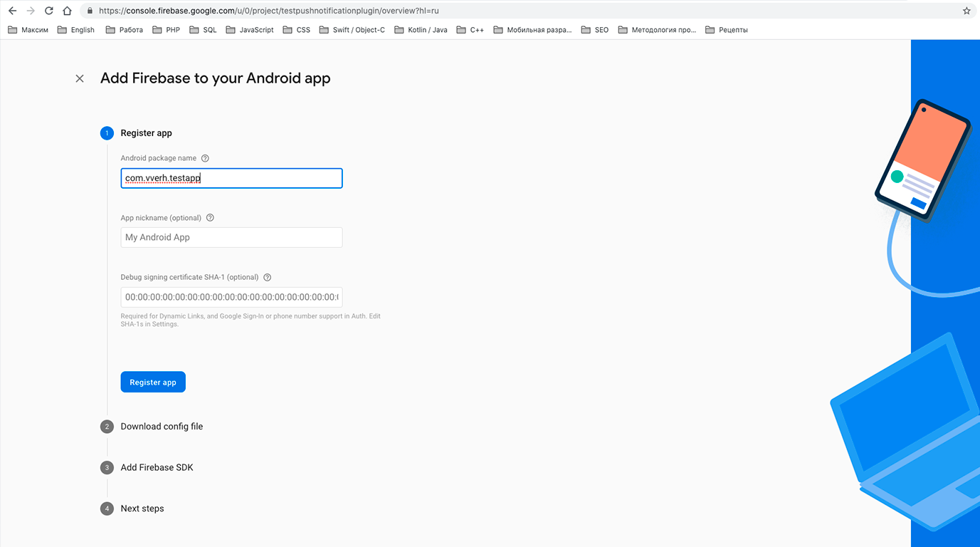Open the Максим bookmarks folder
Image resolution: width=980 pixels, height=547 pixels.
[28, 30]
